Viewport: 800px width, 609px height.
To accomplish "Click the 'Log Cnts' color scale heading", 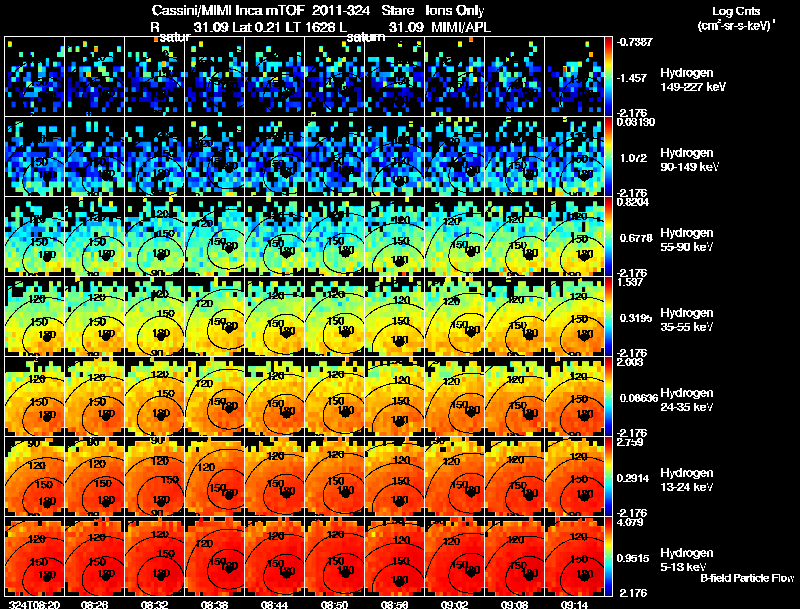I will pos(736,11).
